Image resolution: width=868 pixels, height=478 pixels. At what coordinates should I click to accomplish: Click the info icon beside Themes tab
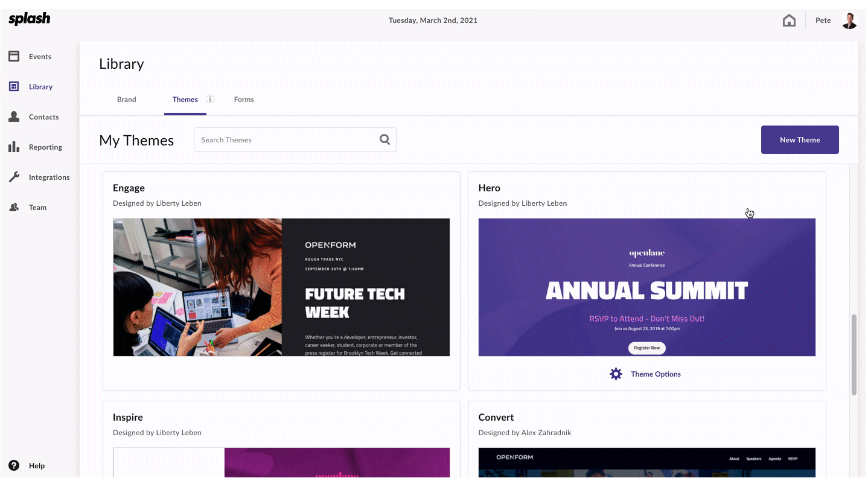point(210,99)
